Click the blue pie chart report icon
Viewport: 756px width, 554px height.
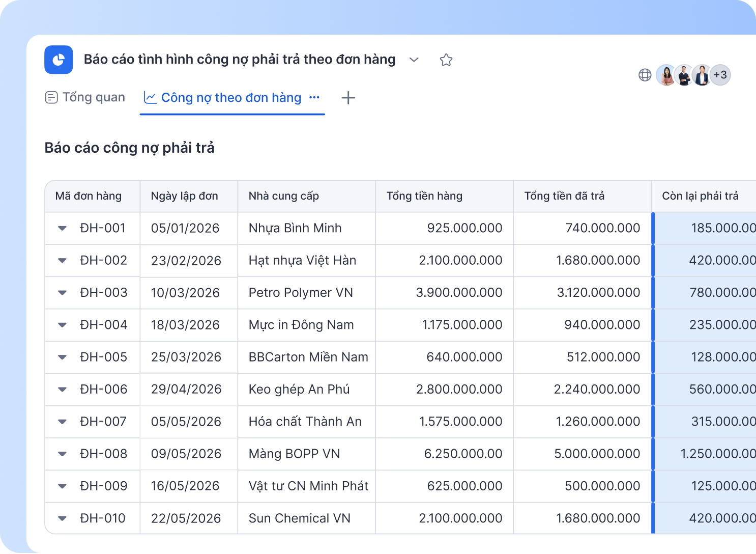(x=59, y=60)
